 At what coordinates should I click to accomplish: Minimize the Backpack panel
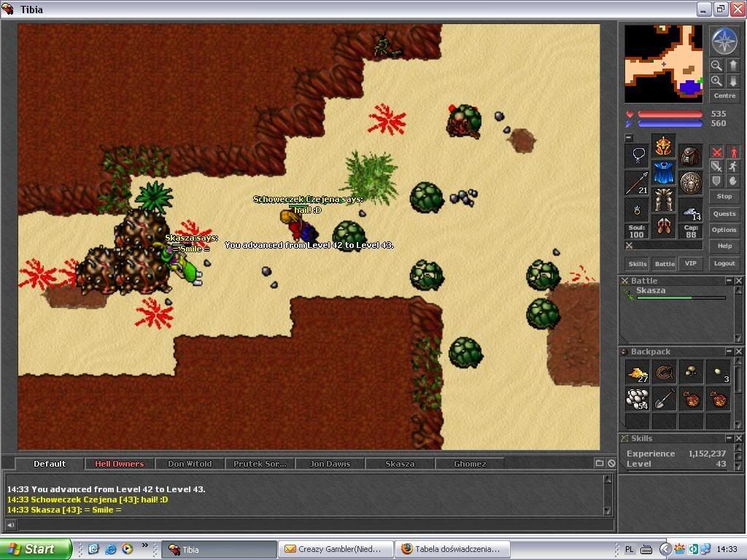point(729,351)
